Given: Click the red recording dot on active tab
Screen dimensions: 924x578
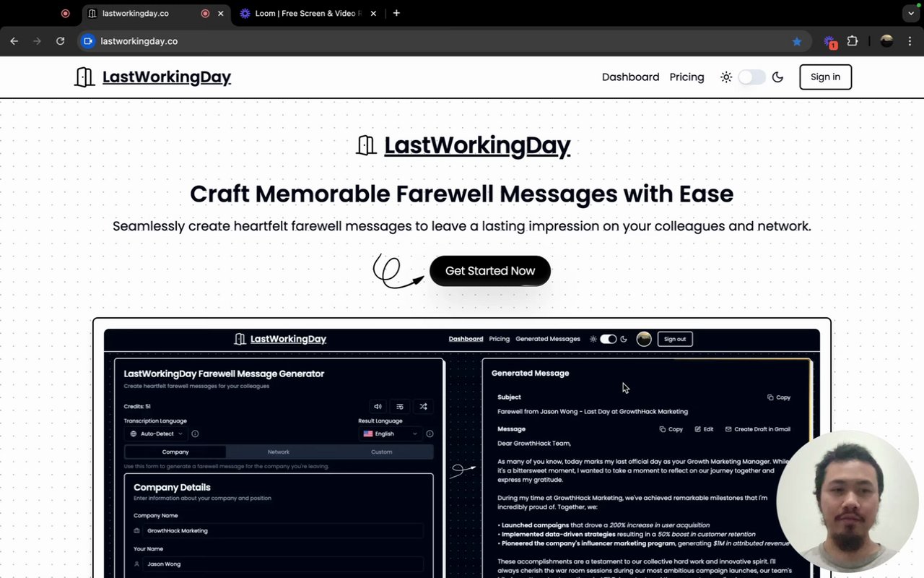Looking at the screenshot, I should pyautogui.click(x=205, y=13).
